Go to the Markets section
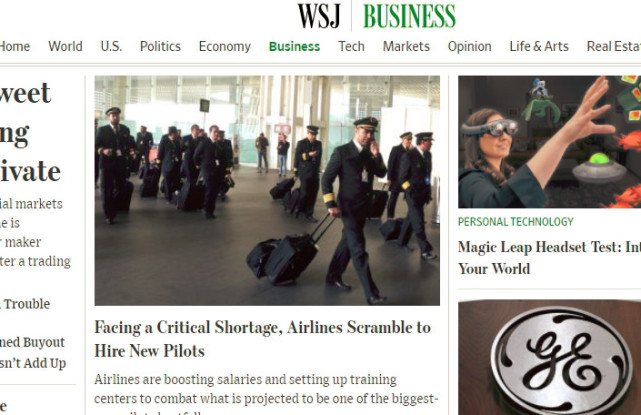Viewport: 641px width, 415px height. (406, 46)
